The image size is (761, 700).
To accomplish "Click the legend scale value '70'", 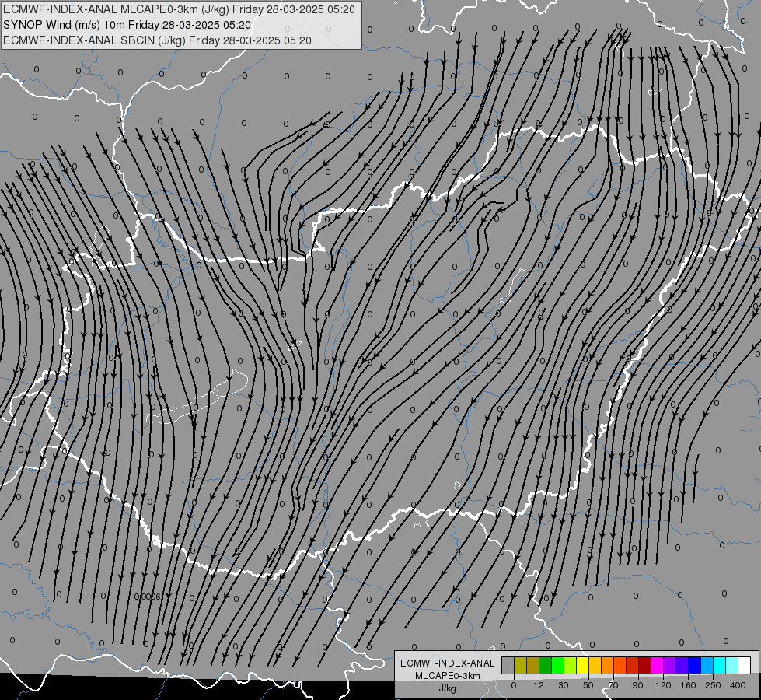I will (x=613, y=685).
